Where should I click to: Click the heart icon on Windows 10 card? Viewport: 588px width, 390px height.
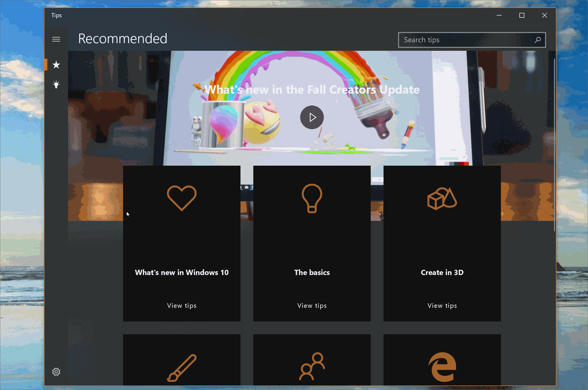(x=182, y=198)
